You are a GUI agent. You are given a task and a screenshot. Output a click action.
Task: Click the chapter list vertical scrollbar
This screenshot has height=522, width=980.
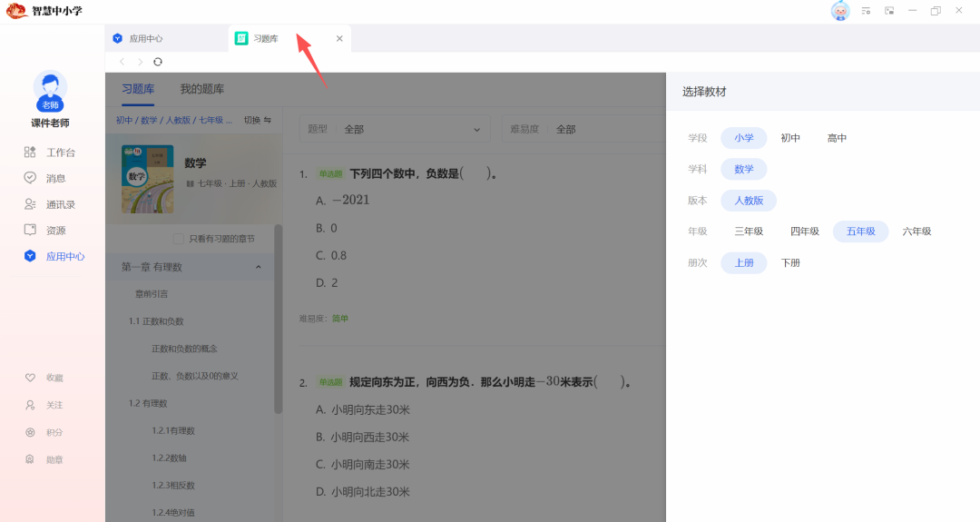pyautogui.click(x=278, y=318)
